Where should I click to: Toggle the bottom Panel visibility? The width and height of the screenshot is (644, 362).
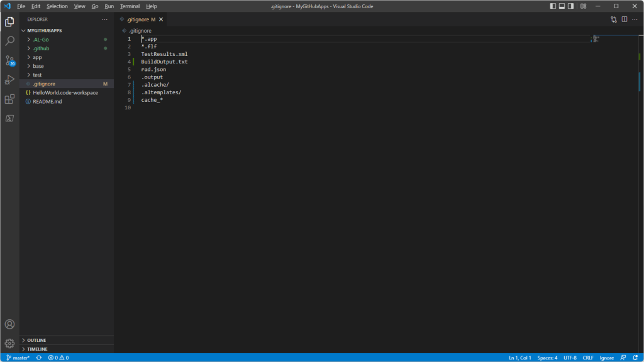point(562,6)
